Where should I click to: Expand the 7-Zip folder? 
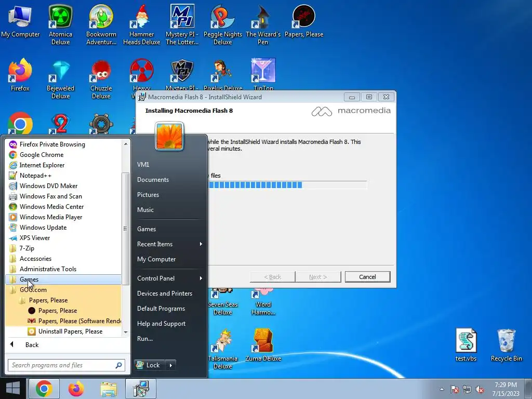click(x=63, y=248)
